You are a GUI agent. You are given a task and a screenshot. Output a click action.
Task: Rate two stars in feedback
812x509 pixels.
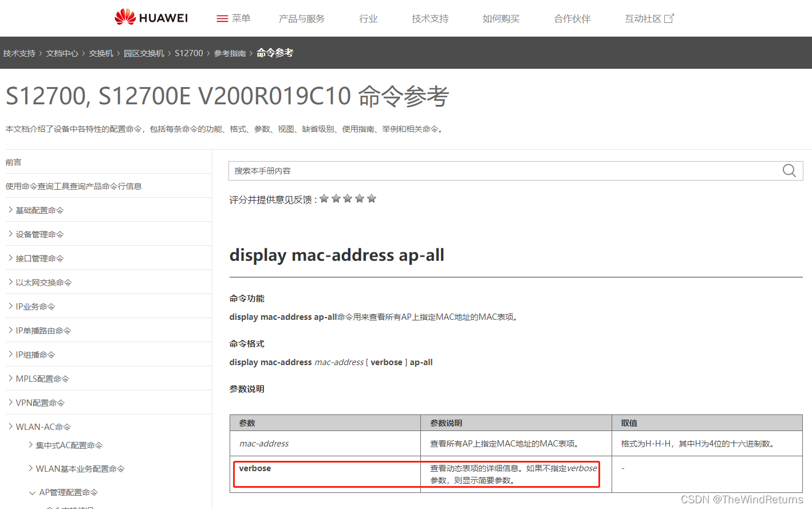click(336, 198)
